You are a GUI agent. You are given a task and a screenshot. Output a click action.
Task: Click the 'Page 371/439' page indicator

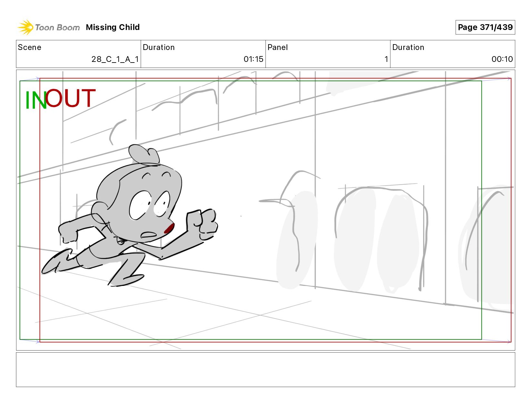click(x=485, y=27)
